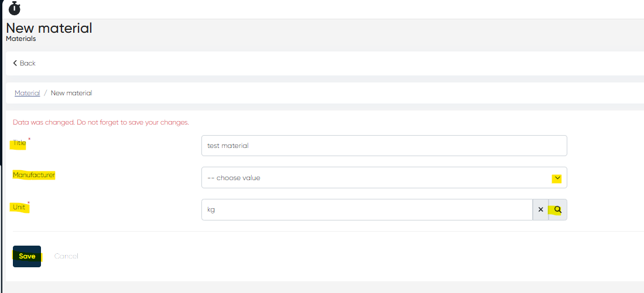Click the "Data was changed" warning message

101,122
